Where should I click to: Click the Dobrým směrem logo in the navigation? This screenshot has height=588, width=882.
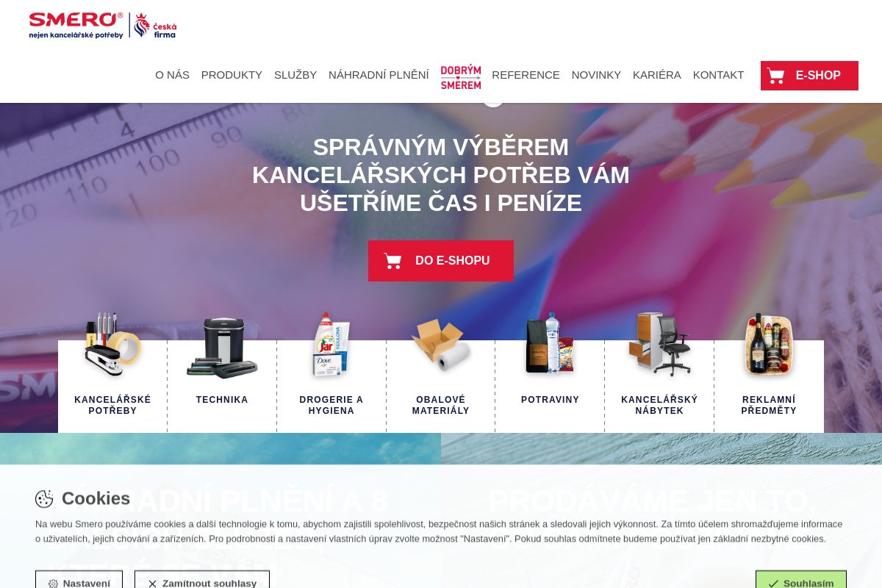point(461,76)
